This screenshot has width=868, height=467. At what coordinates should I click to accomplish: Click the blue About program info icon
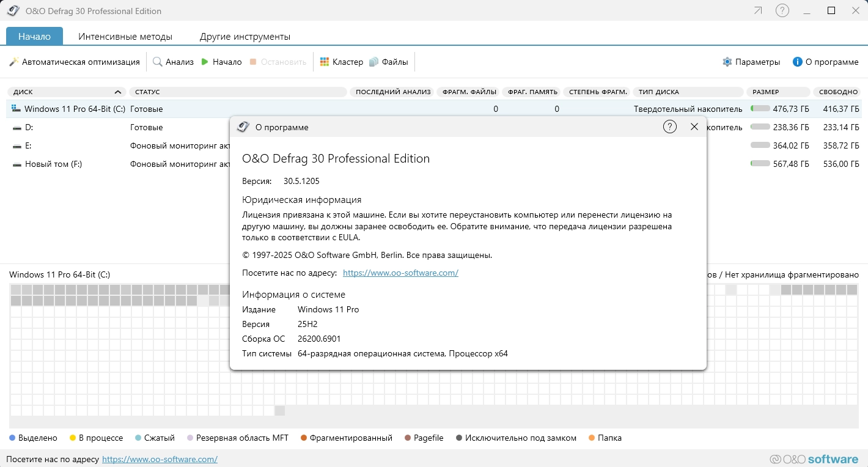tap(797, 62)
